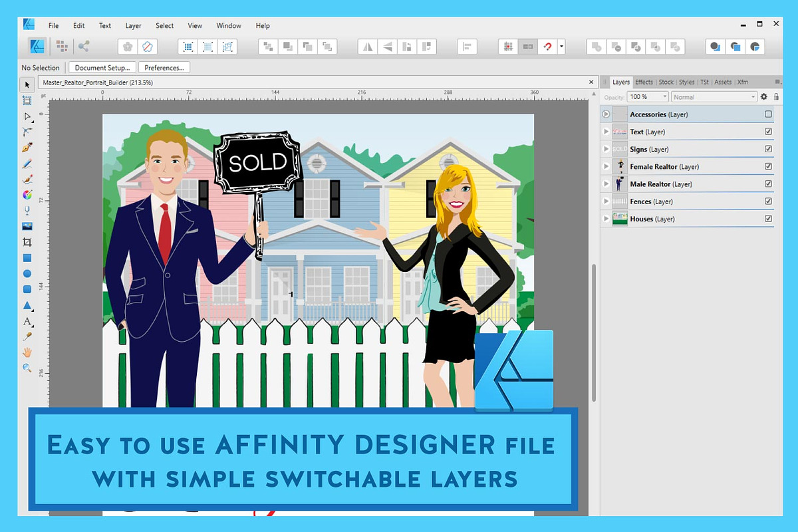Open the Window menu
This screenshot has height=532, width=798.
229,26
